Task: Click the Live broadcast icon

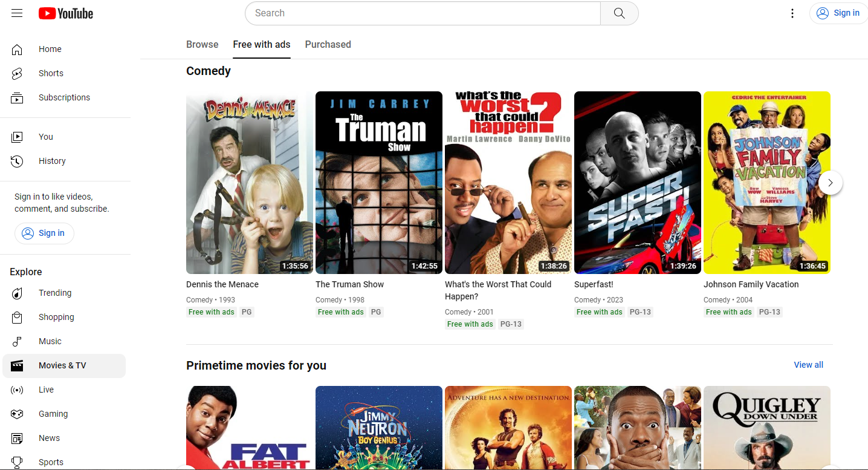Action: pyautogui.click(x=17, y=390)
